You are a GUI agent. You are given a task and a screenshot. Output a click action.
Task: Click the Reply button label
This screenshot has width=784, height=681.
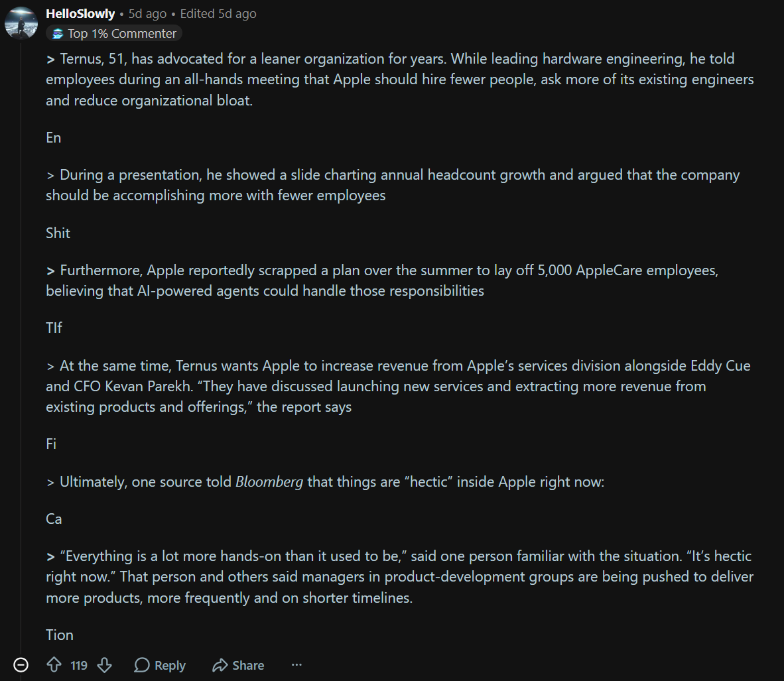(170, 666)
